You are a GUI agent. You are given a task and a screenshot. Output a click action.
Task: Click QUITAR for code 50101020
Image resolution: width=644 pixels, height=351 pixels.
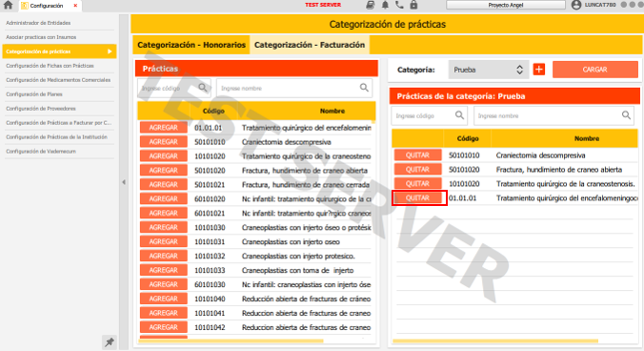[417, 170]
